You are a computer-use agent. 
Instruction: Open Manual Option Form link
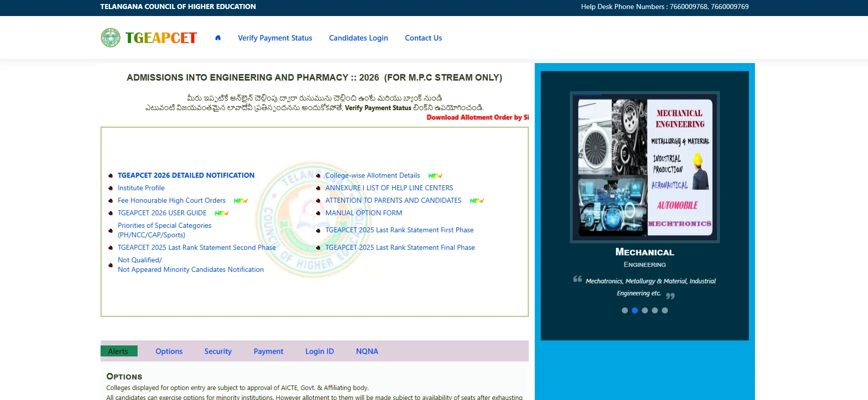point(364,213)
